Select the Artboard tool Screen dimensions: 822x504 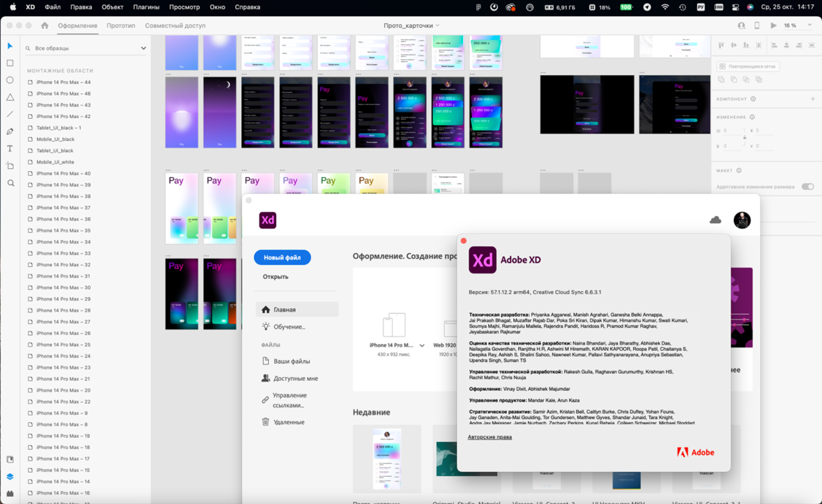click(10, 166)
